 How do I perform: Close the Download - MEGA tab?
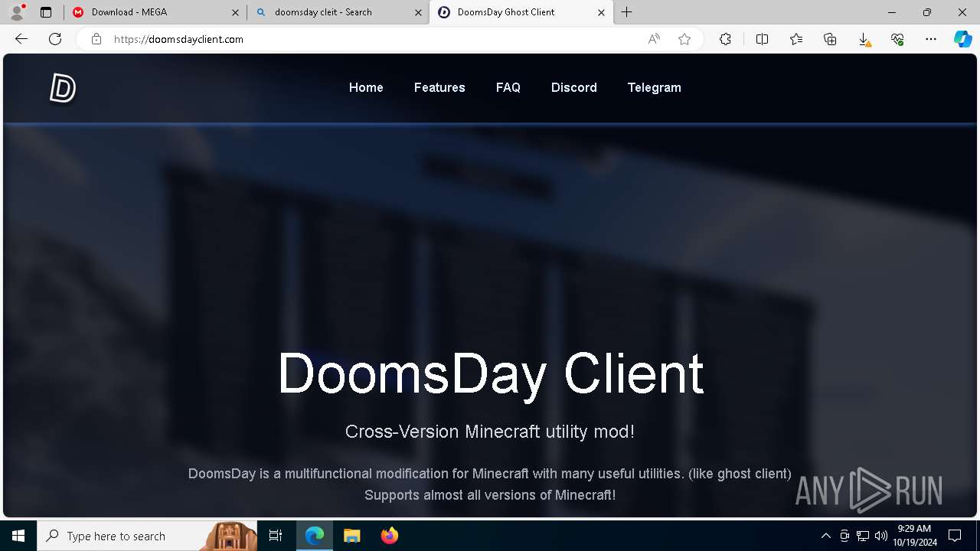236,12
